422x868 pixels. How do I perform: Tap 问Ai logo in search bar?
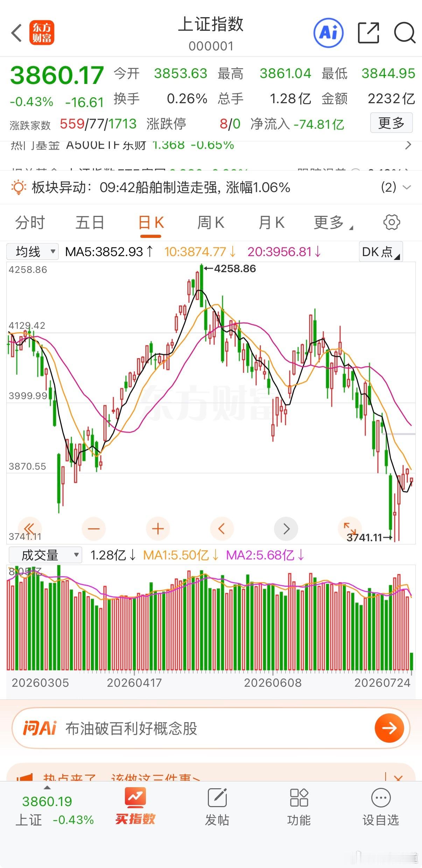(40, 728)
